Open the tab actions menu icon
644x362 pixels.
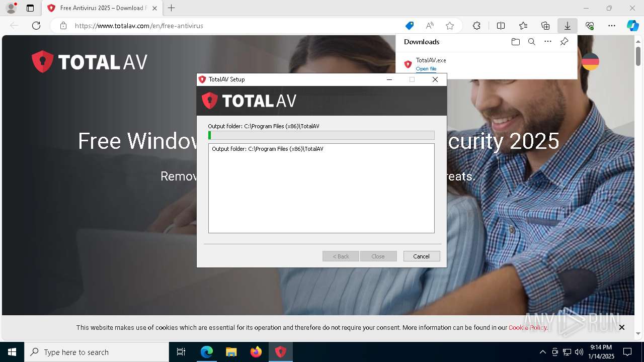pyautogui.click(x=30, y=8)
